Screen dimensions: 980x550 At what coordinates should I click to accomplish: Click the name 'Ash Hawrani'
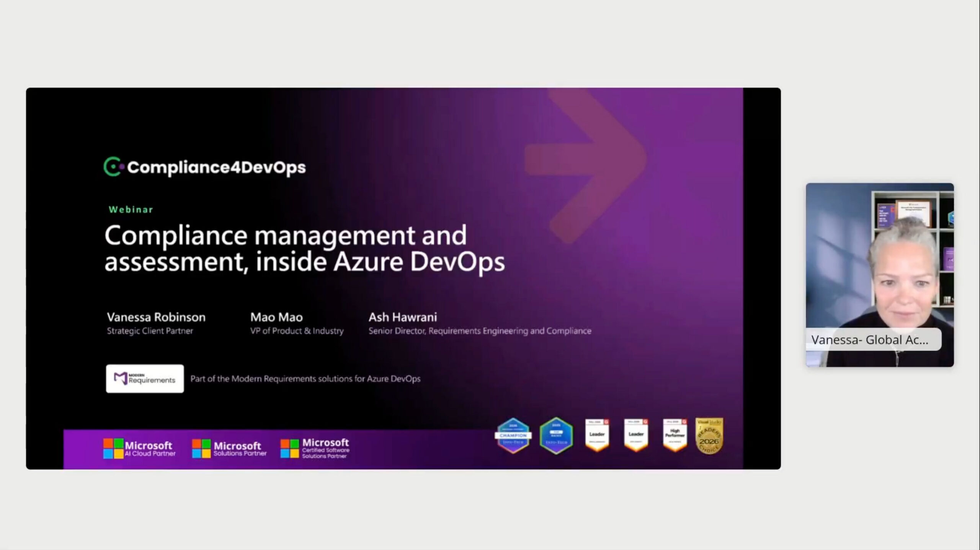pyautogui.click(x=403, y=317)
